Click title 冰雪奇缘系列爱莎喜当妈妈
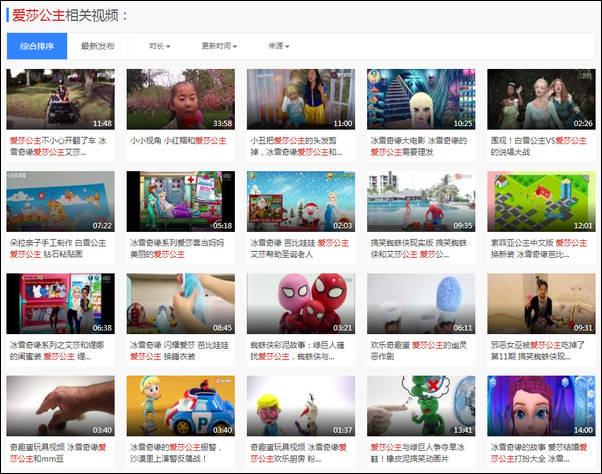This screenshot has height=474, width=602. point(177,248)
